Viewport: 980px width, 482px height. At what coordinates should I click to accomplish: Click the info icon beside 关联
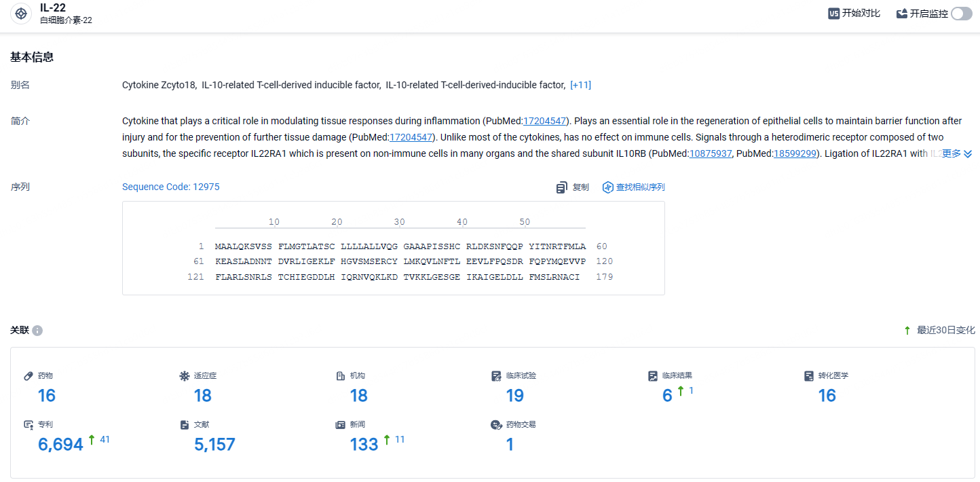pos(37,331)
